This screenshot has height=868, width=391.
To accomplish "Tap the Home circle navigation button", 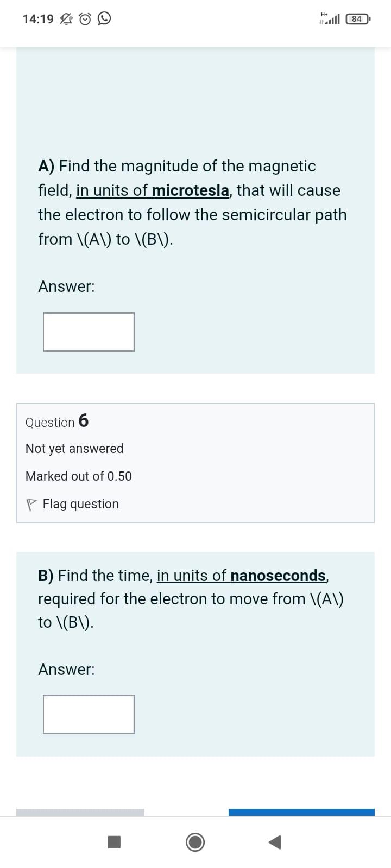I will pyautogui.click(x=195, y=843).
